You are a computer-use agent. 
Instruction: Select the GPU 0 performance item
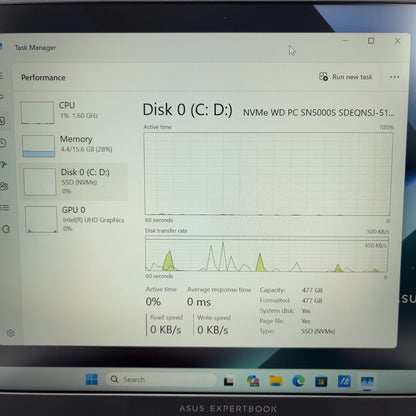[x=75, y=219]
